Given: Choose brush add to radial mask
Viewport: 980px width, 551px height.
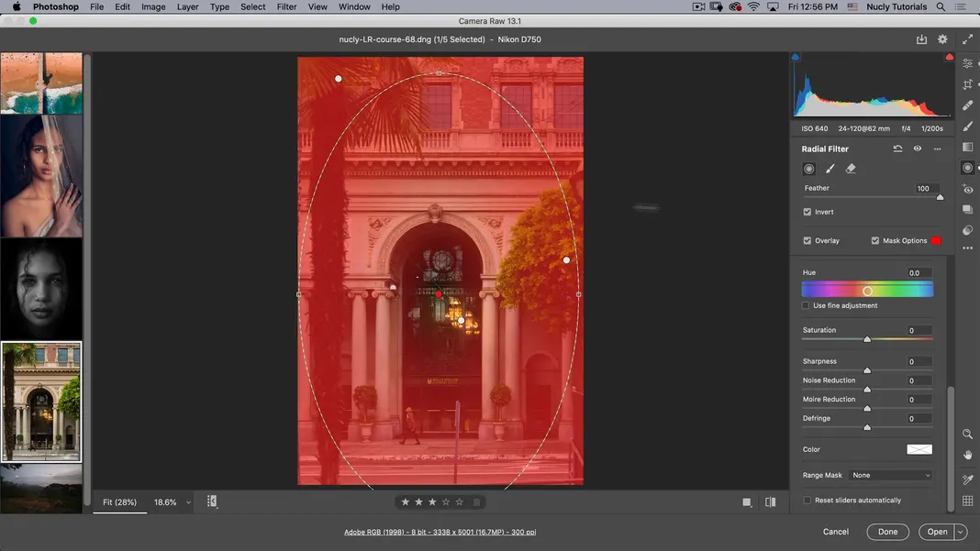Looking at the screenshot, I should point(830,169).
